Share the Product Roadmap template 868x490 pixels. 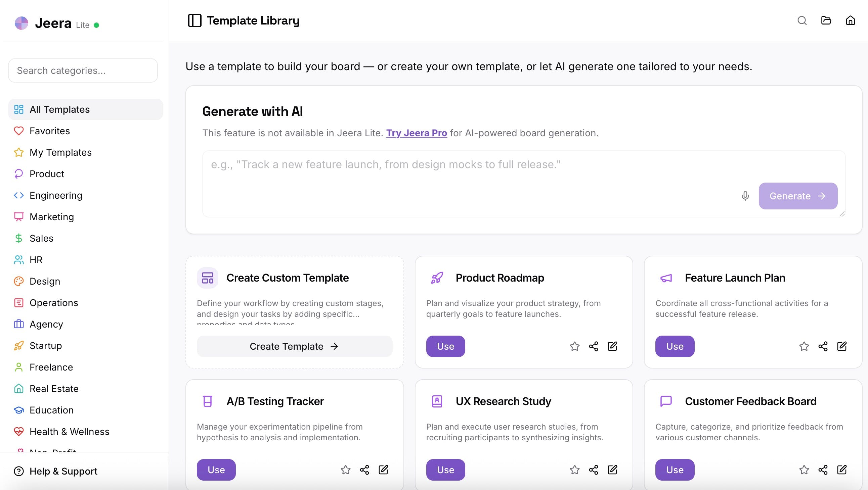[x=593, y=346]
